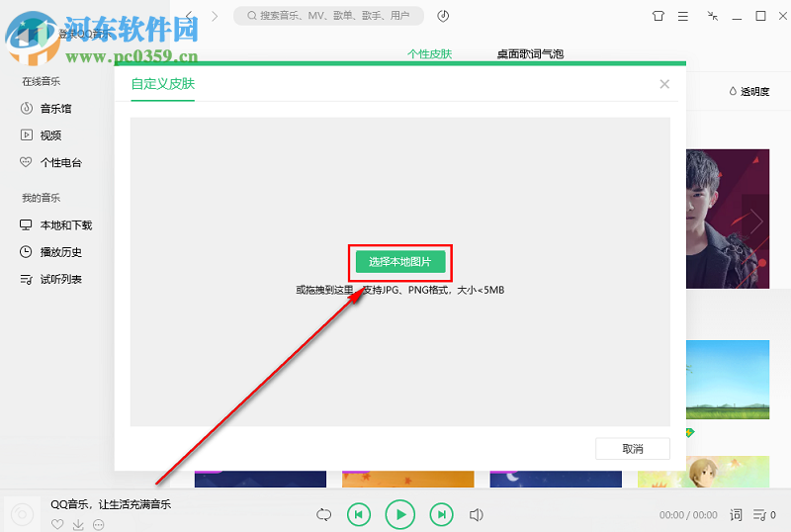
Task: Like the current song heart icon
Action: (57, 524)
